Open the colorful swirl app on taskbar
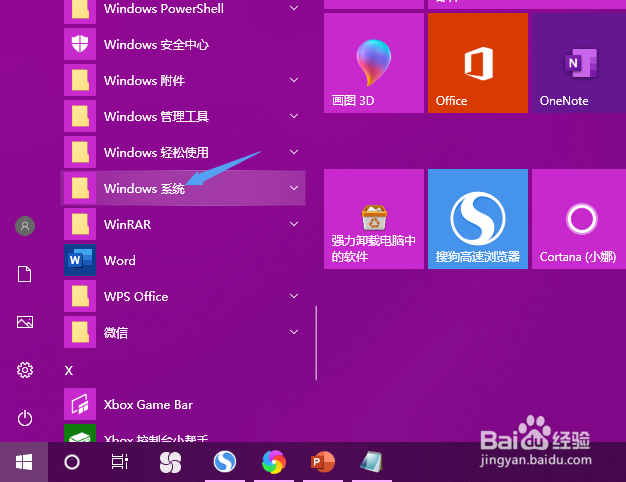 tap(274, 462)
